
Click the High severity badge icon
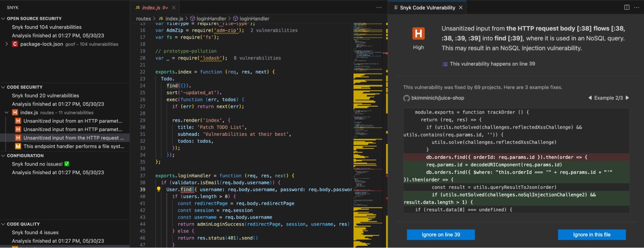418,33
